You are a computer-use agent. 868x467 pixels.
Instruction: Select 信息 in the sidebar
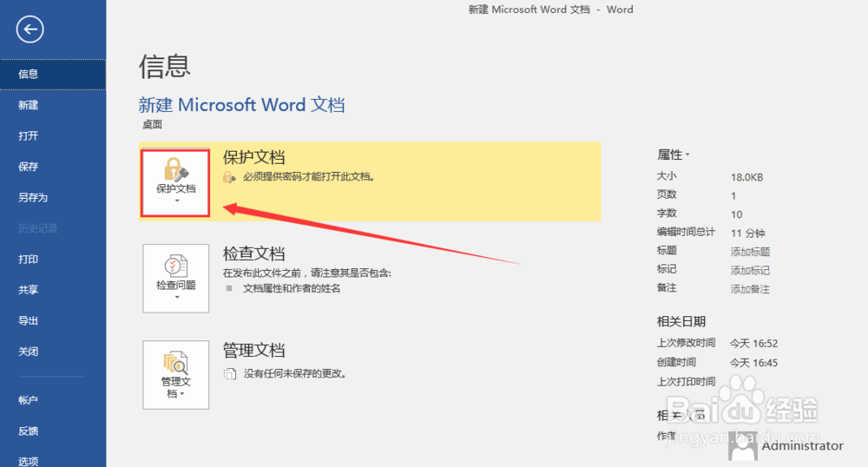(53, 74)
